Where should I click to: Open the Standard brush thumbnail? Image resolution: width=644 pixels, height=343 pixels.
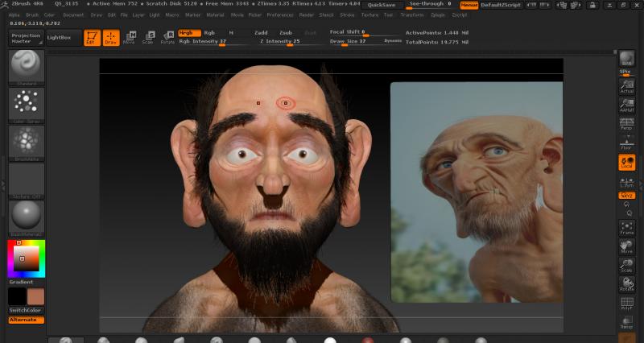coord(27,68)
